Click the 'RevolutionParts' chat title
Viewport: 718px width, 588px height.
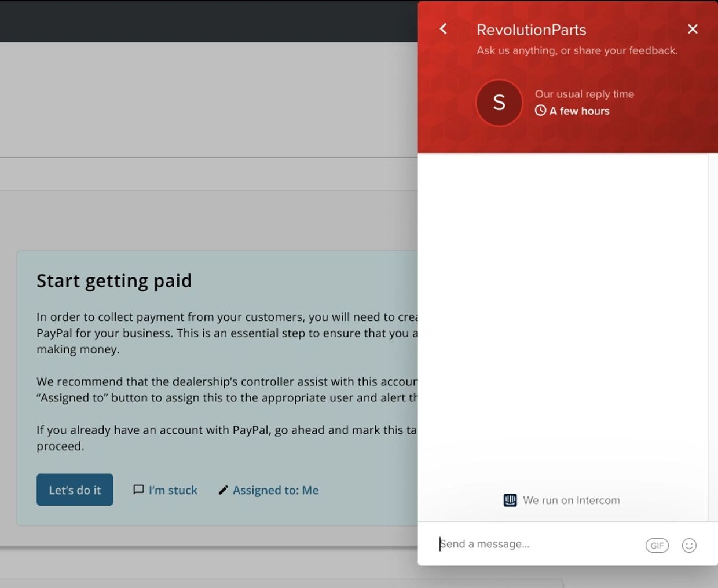click(x=531, y=30)
